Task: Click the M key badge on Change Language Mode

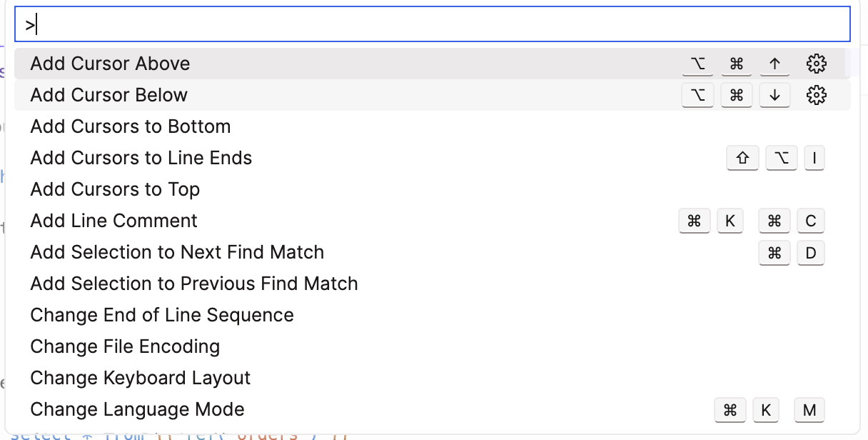Action: coord(809,410)
